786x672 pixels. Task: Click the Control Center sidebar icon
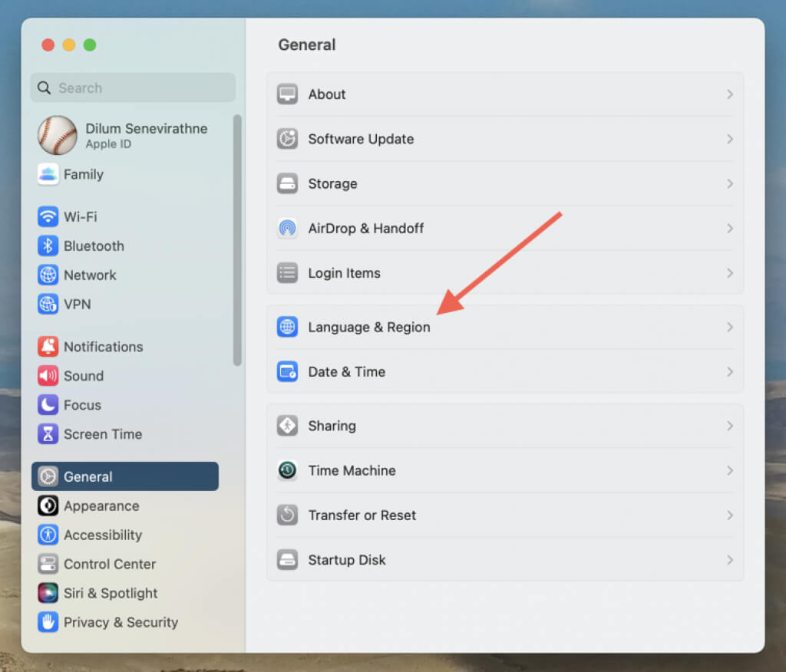48,564
